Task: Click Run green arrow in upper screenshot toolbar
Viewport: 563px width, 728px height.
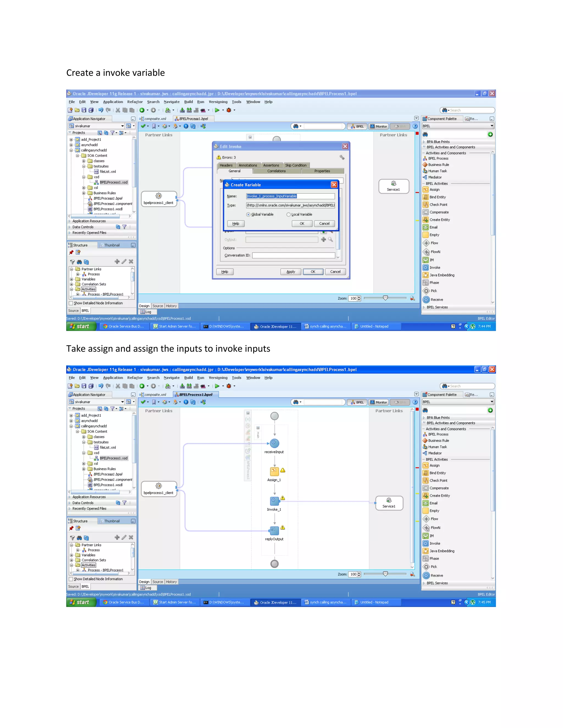Action: click(x=217, y=110)
